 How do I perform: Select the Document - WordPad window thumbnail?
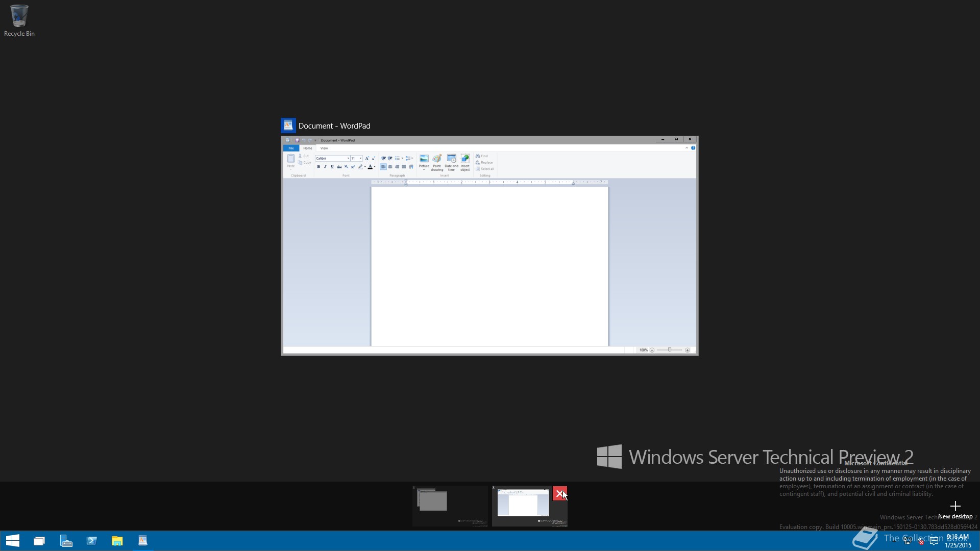click(489, 245)
